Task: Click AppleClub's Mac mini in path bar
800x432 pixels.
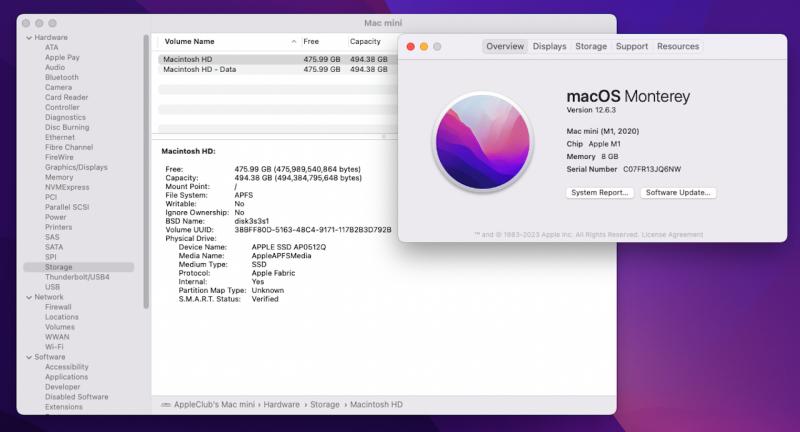Action: pos(214,404)
